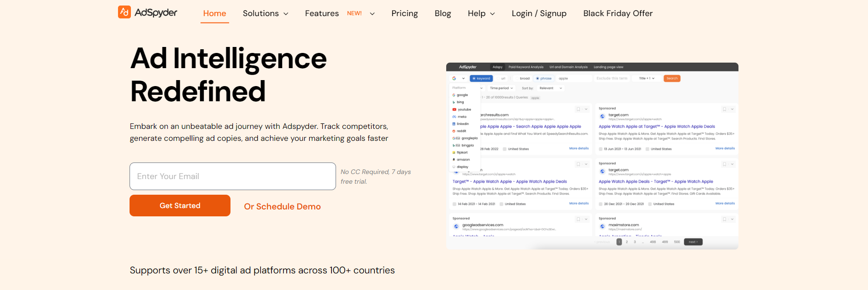Viewport: 868px width, 290px height.
Task: Jump to page 500 in the pagination
Action: point(677,242)
